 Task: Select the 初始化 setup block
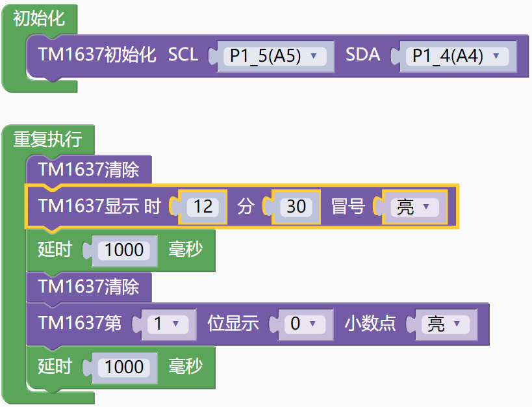coord(39,18)
